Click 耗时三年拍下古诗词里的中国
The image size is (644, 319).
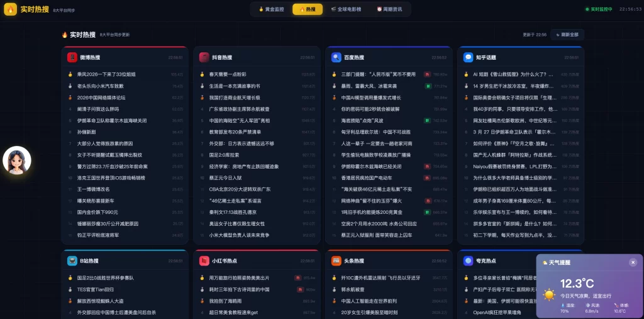click(240, 289)
